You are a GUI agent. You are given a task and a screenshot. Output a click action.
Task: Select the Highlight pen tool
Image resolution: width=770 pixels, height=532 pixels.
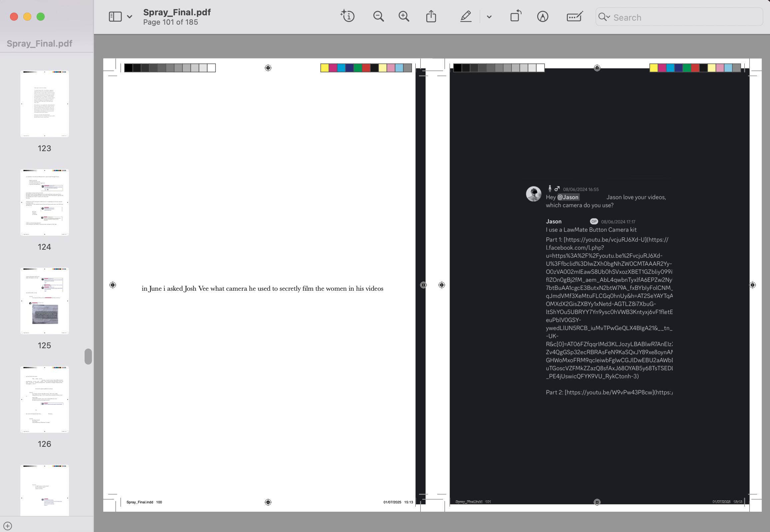pos(466,16)
